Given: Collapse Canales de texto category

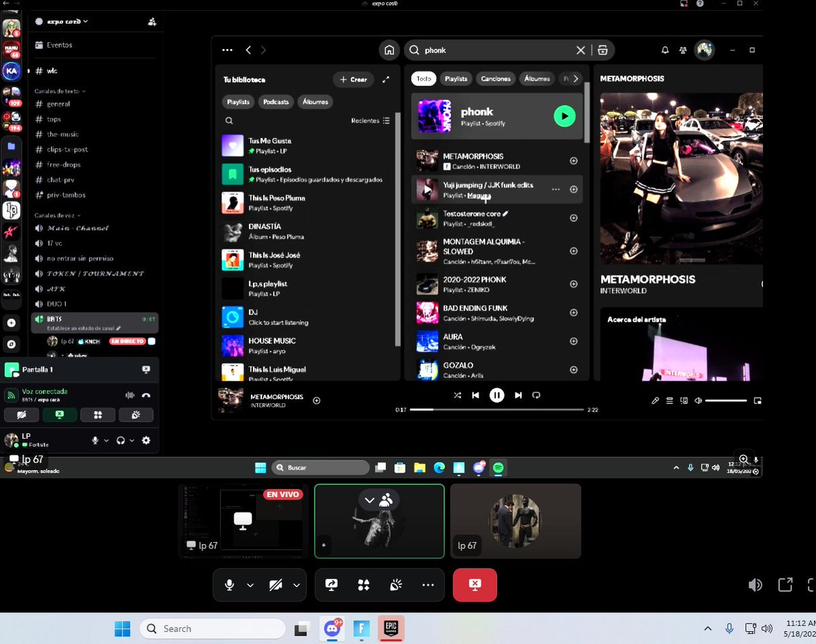Looking at the screenshot, I should [60, 91].
